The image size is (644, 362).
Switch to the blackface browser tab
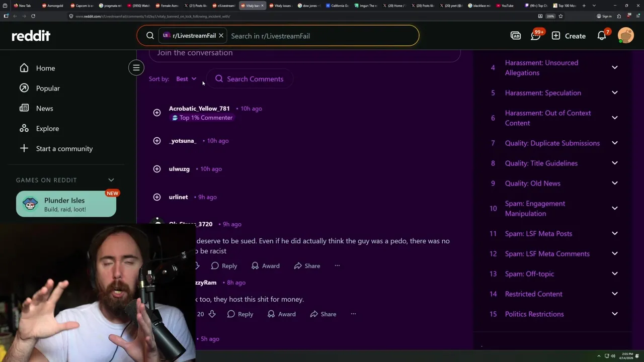[478, 6]
